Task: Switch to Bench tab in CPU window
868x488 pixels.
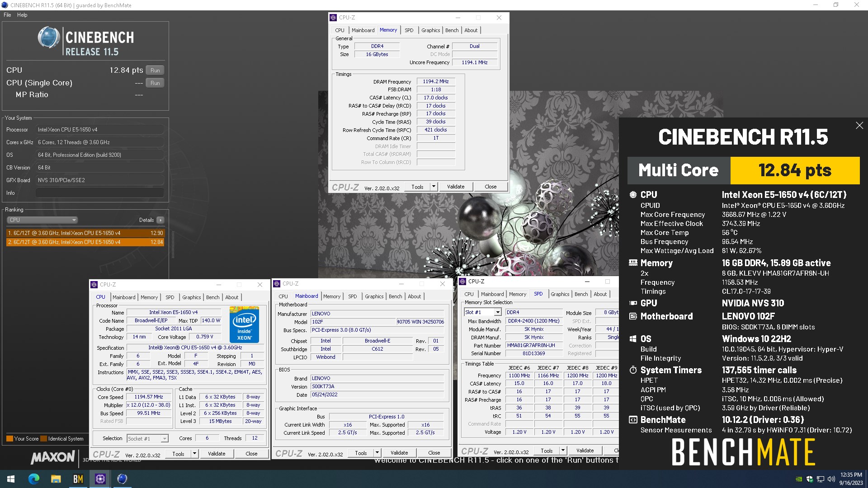Action: 212,297
